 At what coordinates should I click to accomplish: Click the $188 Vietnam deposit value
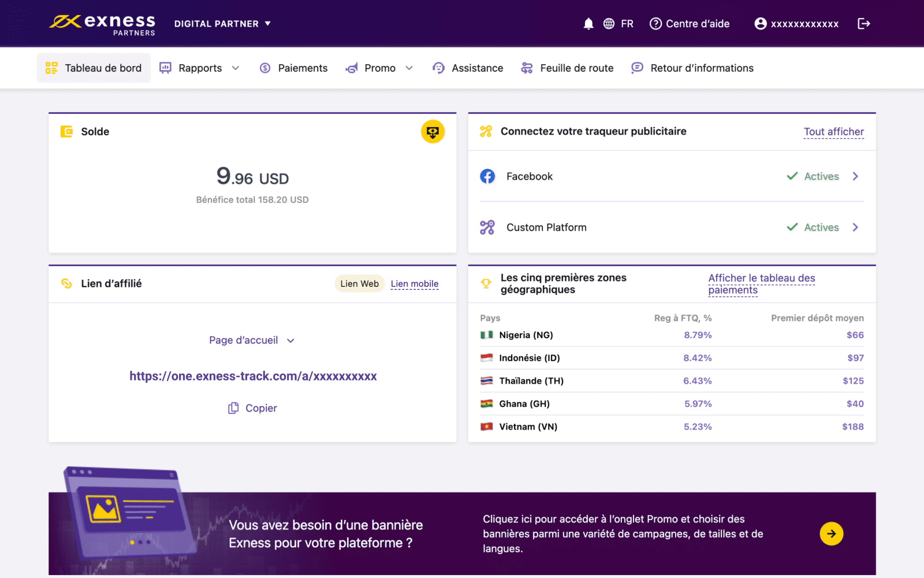853,427
